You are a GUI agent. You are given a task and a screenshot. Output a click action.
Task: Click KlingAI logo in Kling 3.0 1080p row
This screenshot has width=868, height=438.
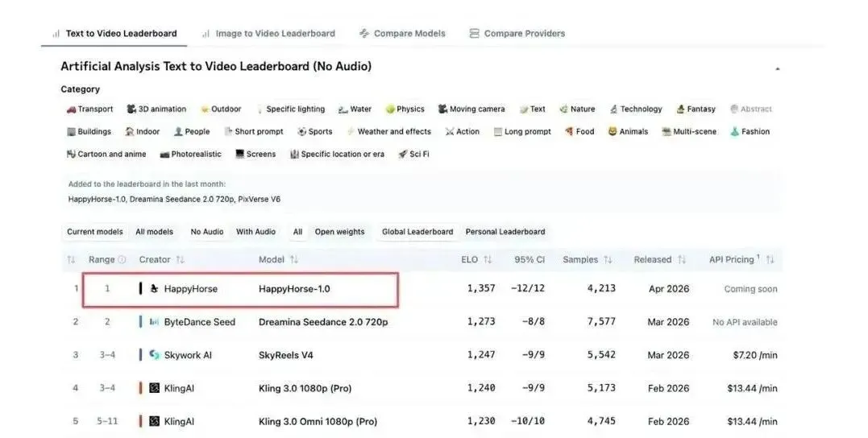click(x=155, y=388)
